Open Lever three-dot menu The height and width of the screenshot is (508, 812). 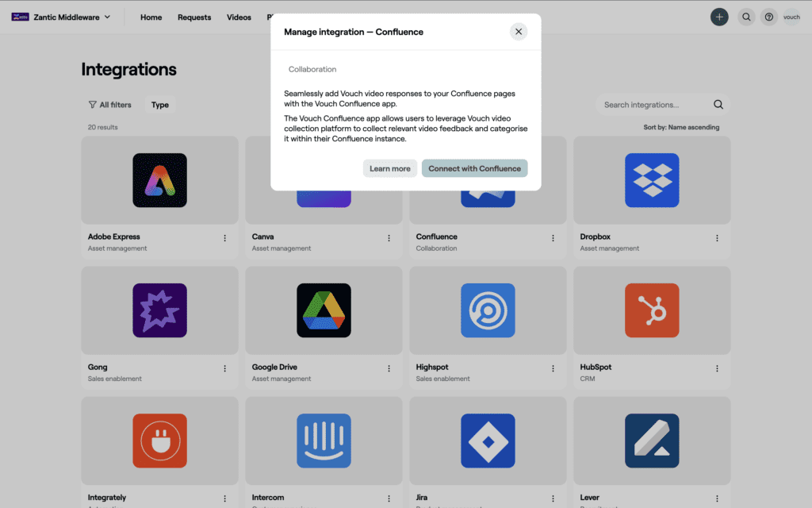pyautogui.click(x=717, y=498)
